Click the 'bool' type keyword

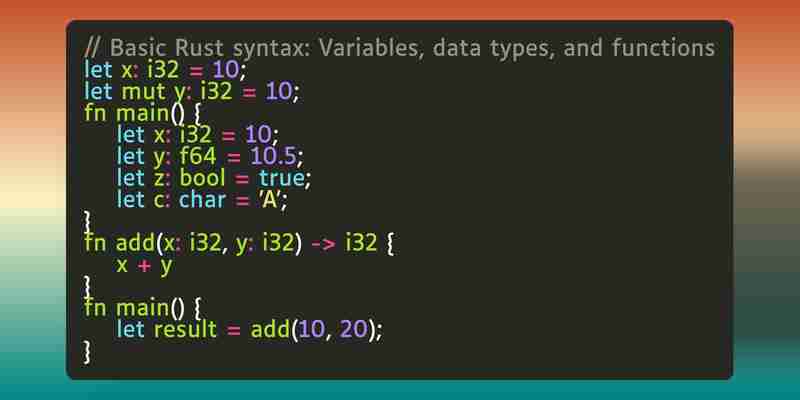pyautogui.click(x=202, y=178)
